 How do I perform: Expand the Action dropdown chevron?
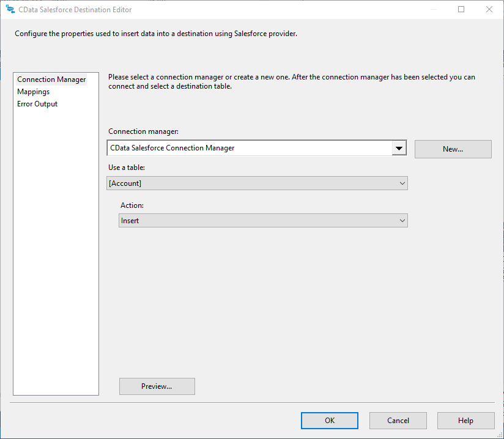click(402, 221)
